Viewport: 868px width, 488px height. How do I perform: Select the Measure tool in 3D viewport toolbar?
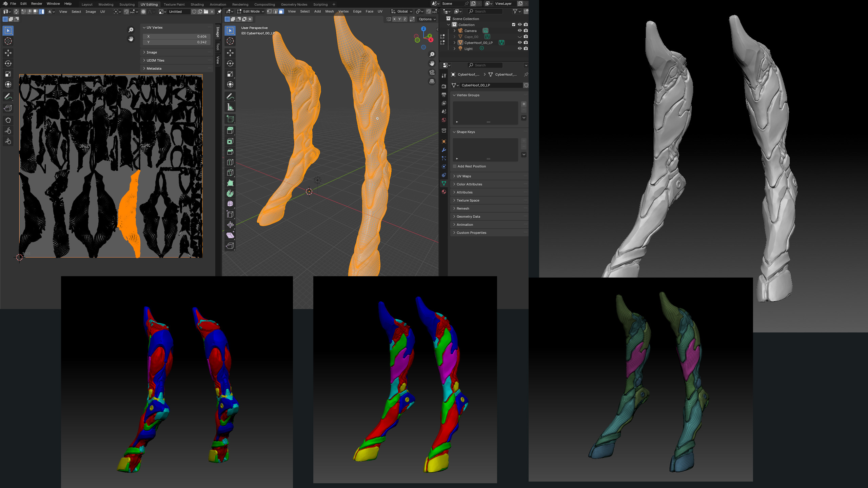pyautogui.click(x=230, y=107)
